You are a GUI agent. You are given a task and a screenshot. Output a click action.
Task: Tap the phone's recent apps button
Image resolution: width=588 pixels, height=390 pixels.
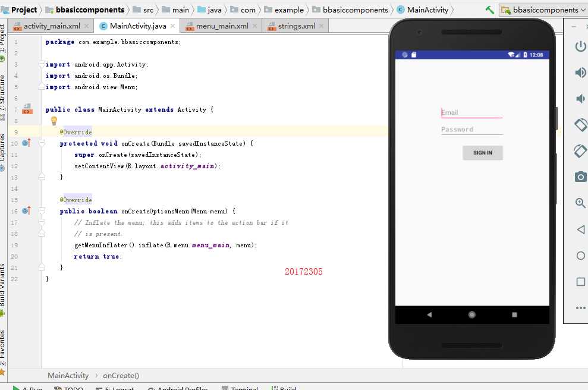514,314
